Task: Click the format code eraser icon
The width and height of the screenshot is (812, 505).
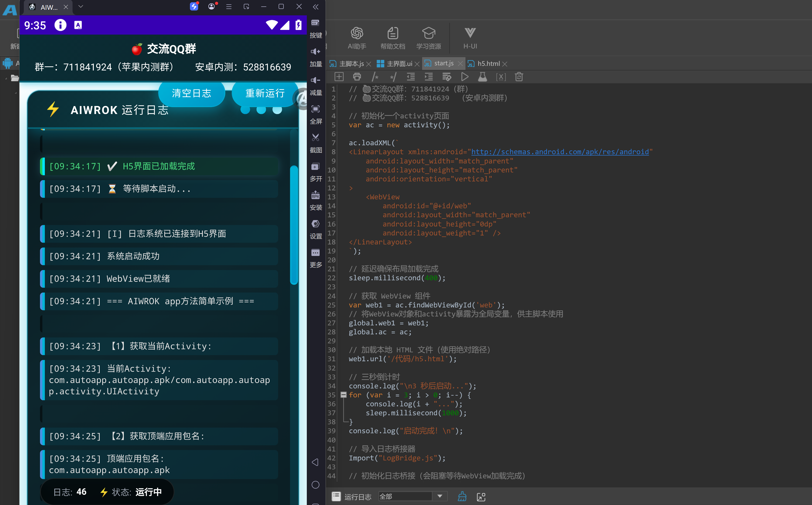Action: (x=446, y=77)
